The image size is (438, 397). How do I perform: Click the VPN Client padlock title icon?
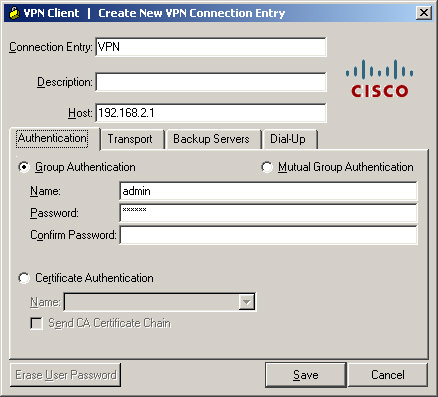(x=14, y=13)
